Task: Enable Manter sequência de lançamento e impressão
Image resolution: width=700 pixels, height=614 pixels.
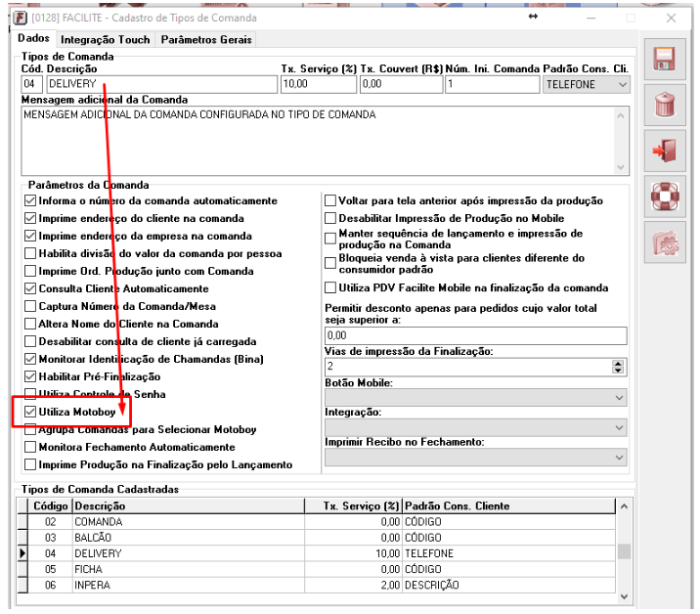Action: point(330,239)
